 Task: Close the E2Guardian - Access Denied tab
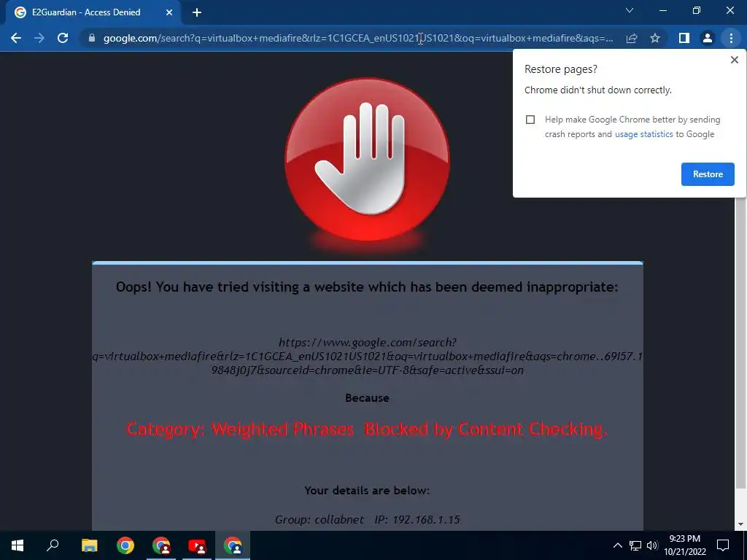169,12
